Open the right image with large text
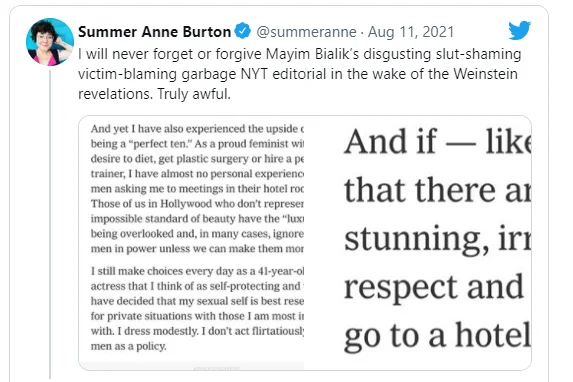The image size is (573, 382). (418, 243)
